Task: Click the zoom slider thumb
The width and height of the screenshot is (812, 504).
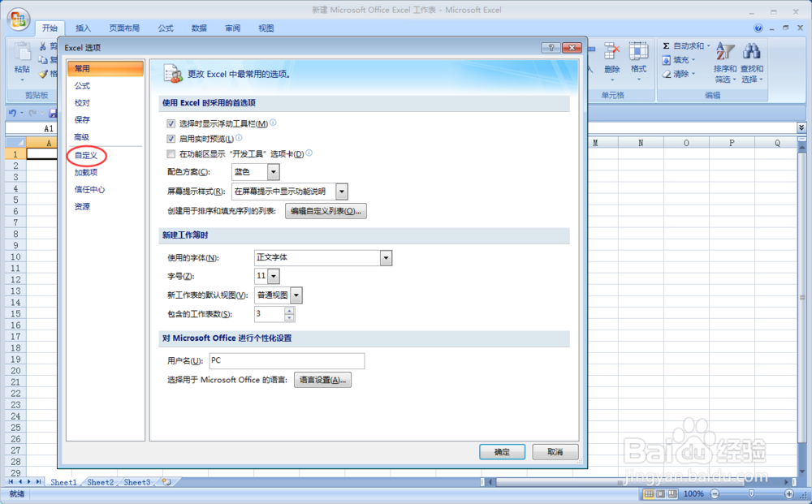Action: [751, 493]
